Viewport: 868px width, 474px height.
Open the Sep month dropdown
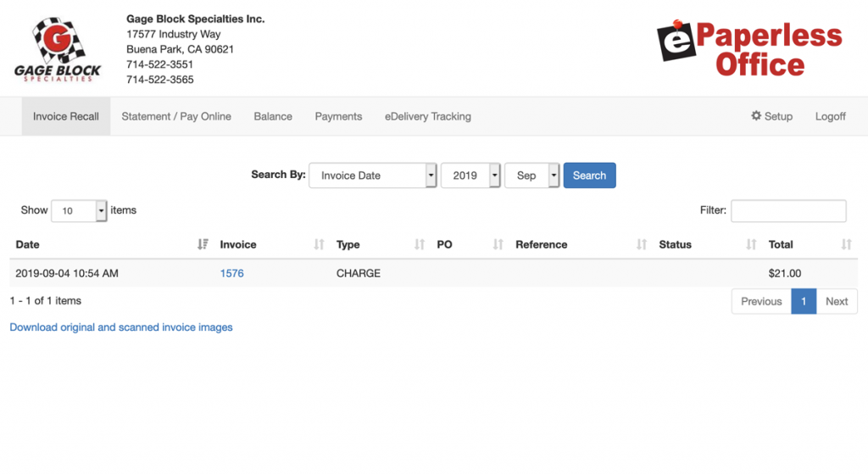click(x=532, y=176)
